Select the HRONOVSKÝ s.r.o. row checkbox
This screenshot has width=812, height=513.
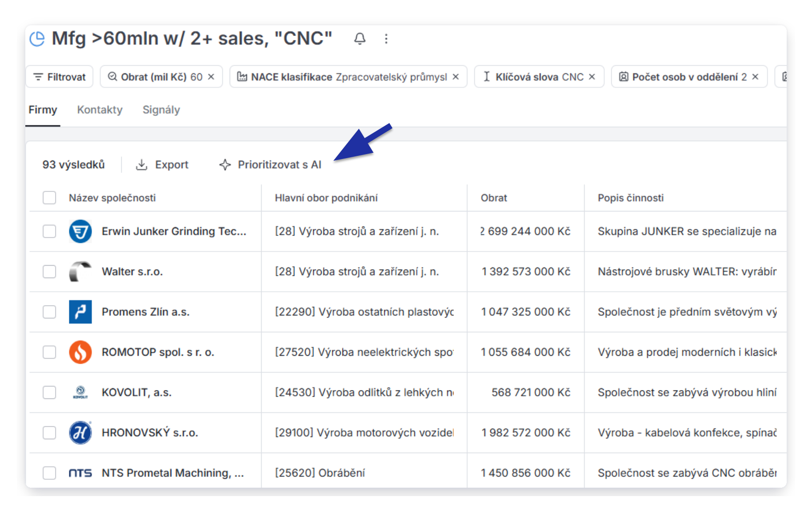pos(49,433)
